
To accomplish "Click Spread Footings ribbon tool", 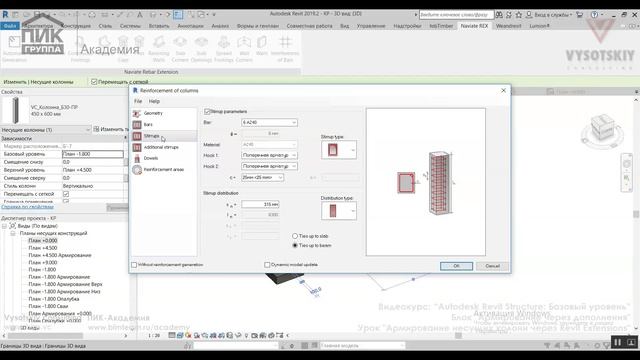I will pos(224,49).
